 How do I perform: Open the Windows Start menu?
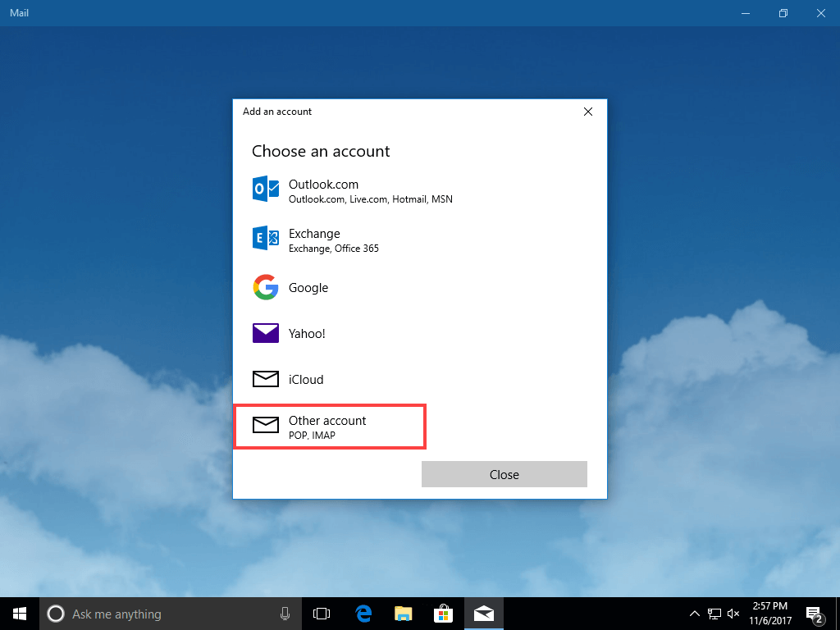pos(20,614)
